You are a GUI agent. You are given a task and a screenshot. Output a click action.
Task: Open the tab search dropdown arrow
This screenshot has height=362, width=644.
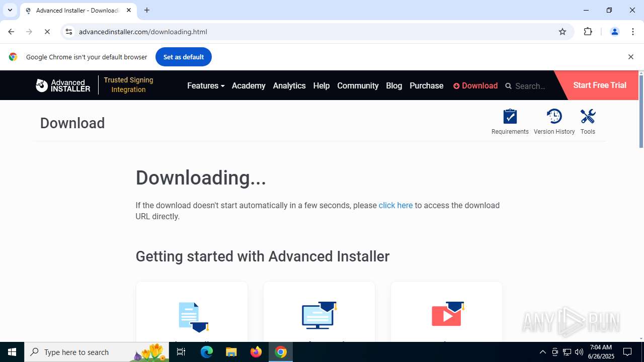[10, 10]
